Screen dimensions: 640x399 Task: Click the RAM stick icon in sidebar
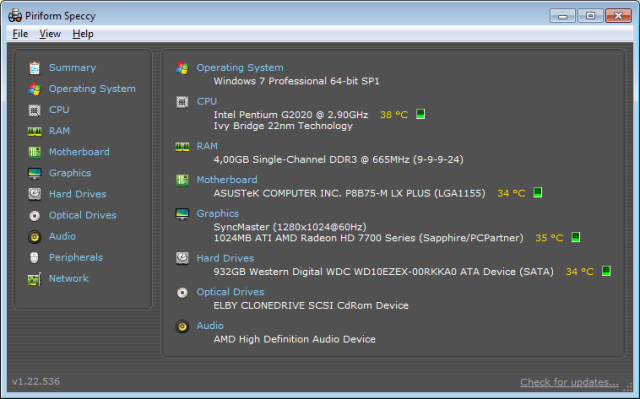[x=35, y=131]
